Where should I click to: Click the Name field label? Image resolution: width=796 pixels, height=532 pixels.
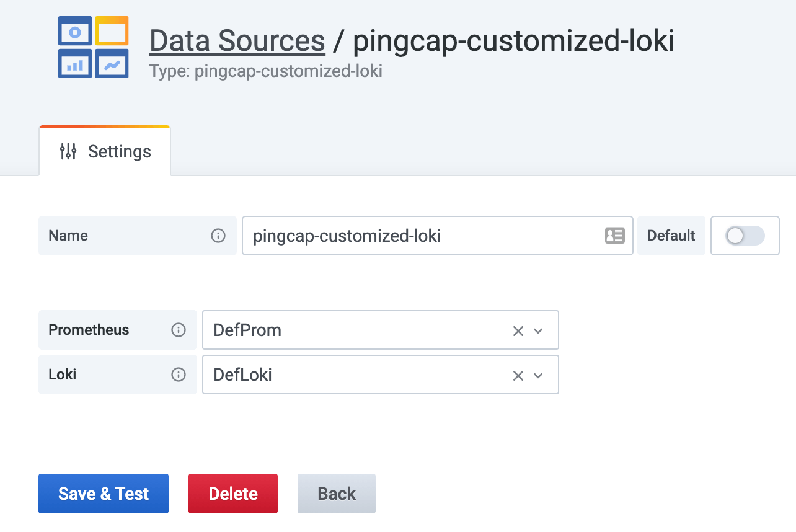pos(68,236)
